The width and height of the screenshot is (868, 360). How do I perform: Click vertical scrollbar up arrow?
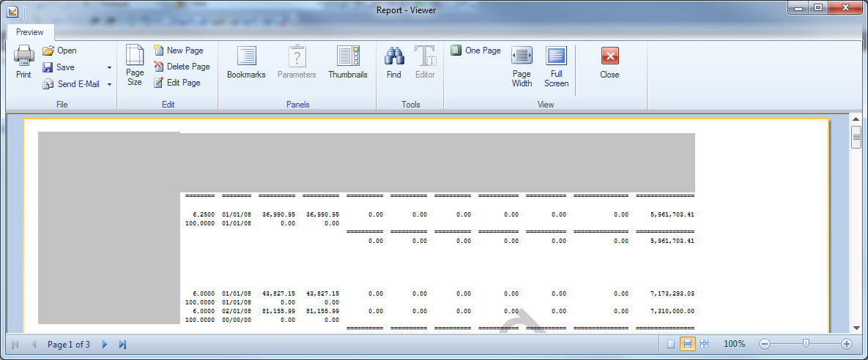click(856, 119)
